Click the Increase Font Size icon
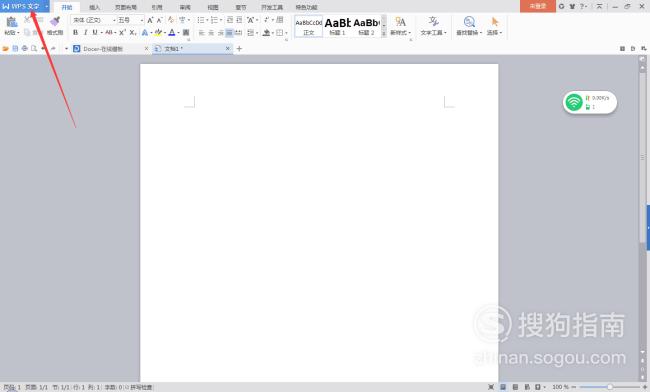650x392 pixels. click(x=150, y=20)
